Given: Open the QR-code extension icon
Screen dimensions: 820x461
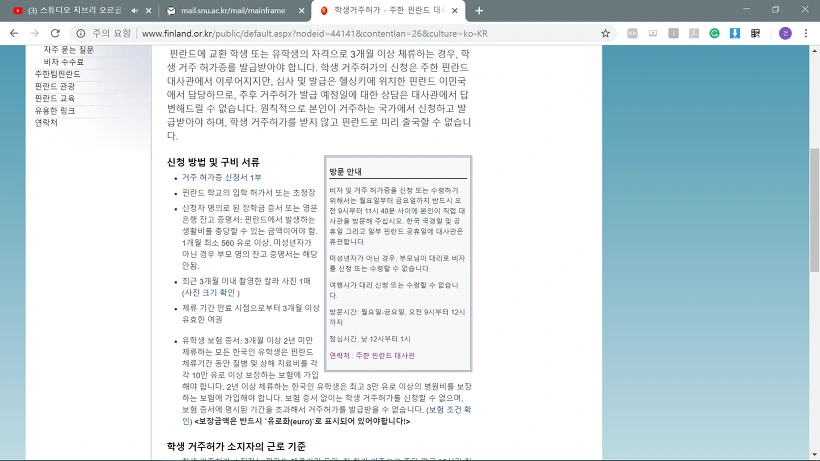Looking at the screenshot, I should [x=755, y=33].
